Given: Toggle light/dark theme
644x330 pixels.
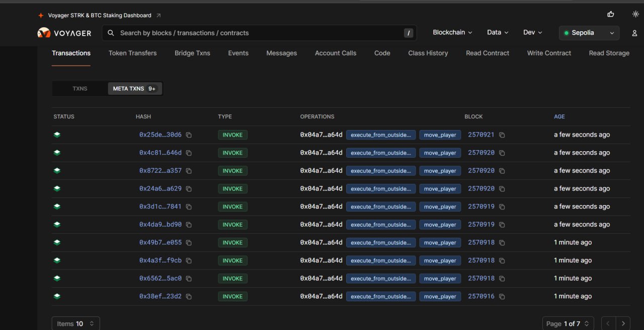Looking at the screenshot, I should click(635, 14).
